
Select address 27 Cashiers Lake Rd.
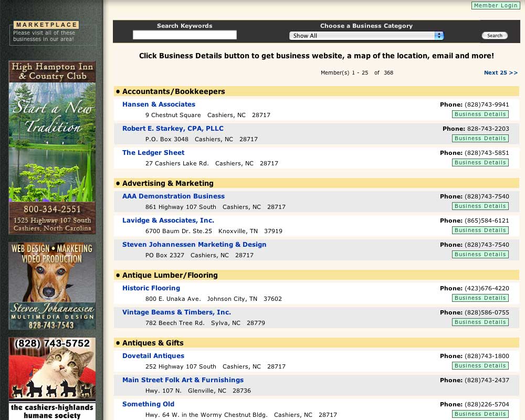coord(177,163)
